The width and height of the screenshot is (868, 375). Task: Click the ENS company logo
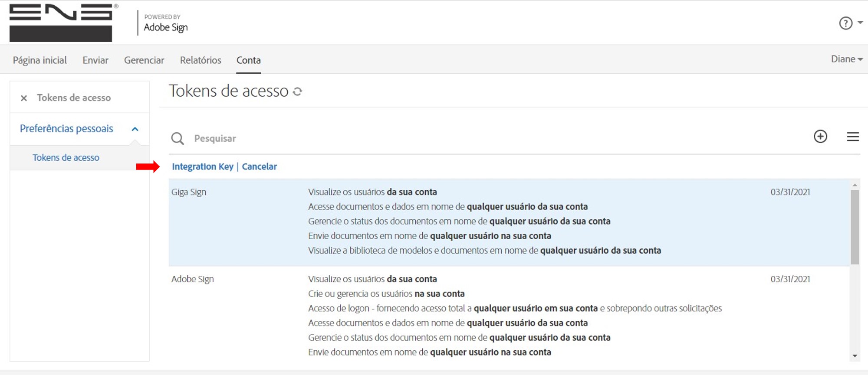coord(64,23)
